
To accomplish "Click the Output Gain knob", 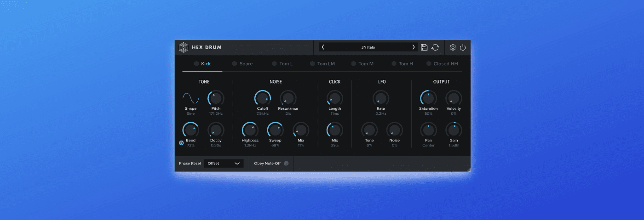I will click(x=454, y=130).
